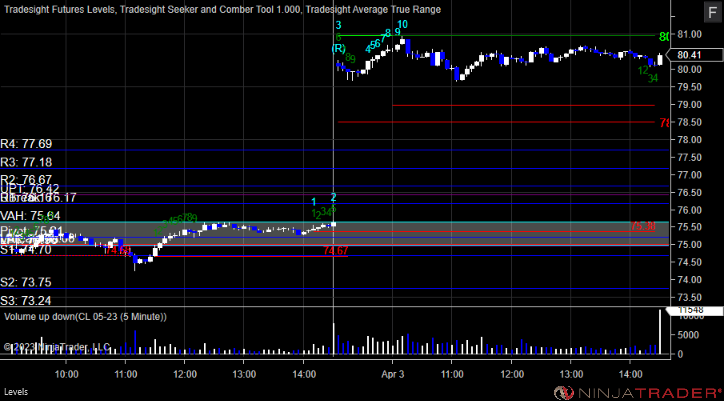Click the R2: 76.67 level label

[26, 179]
